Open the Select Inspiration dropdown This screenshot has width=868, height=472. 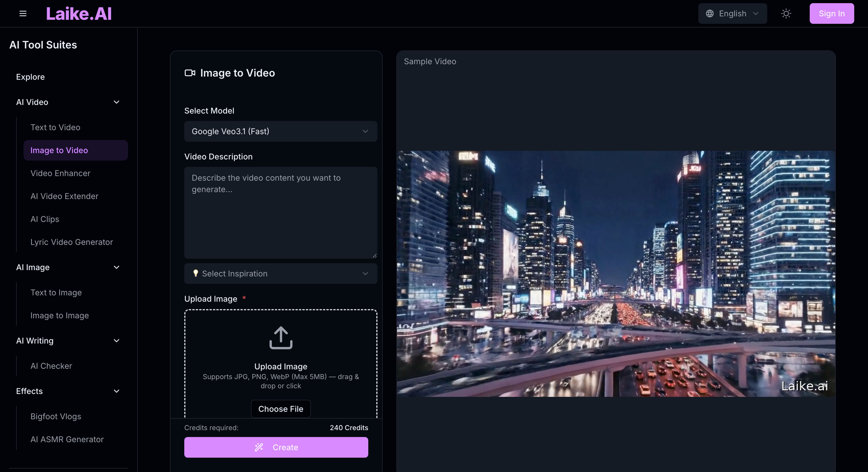pos(280,273)
